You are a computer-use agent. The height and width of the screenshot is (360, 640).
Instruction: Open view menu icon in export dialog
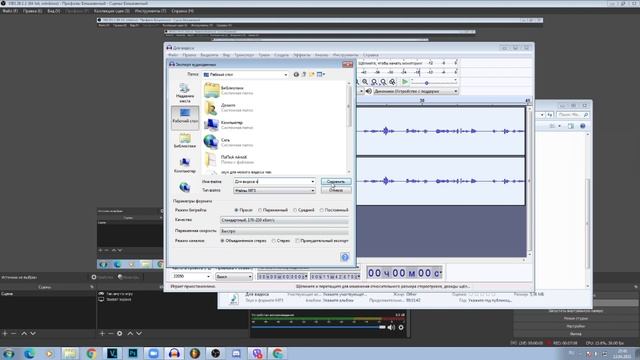[x=321, y=74]
